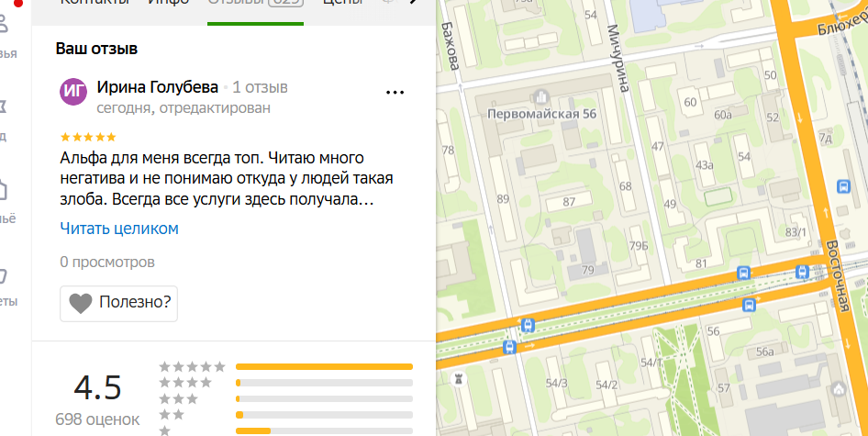Image resolution: width=868 pixels, height=436 pixels.
Task: Open the three-dots menu on Ирина Голубева's review
Action: pyautogui.click(x=395, y=93)
